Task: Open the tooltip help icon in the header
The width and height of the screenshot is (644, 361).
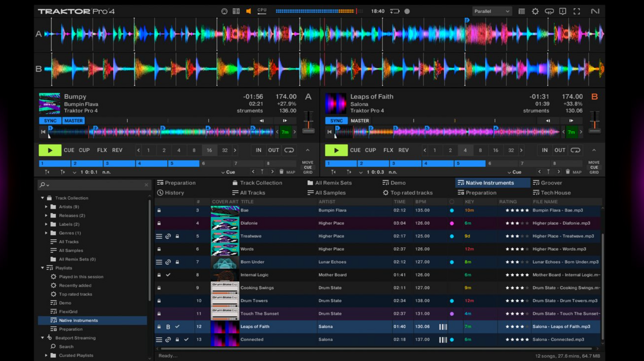Action: click(563, 11)
